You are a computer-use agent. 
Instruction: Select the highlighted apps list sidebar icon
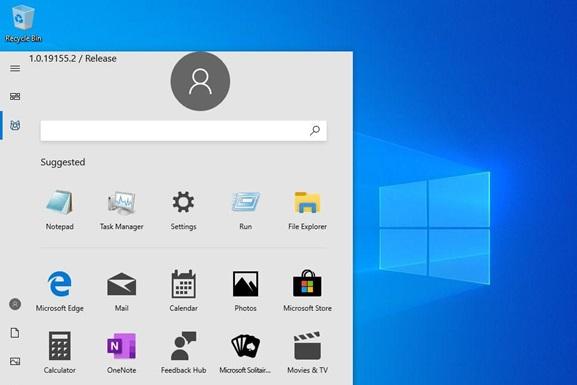pyautogui.click(x=15, y=125)
